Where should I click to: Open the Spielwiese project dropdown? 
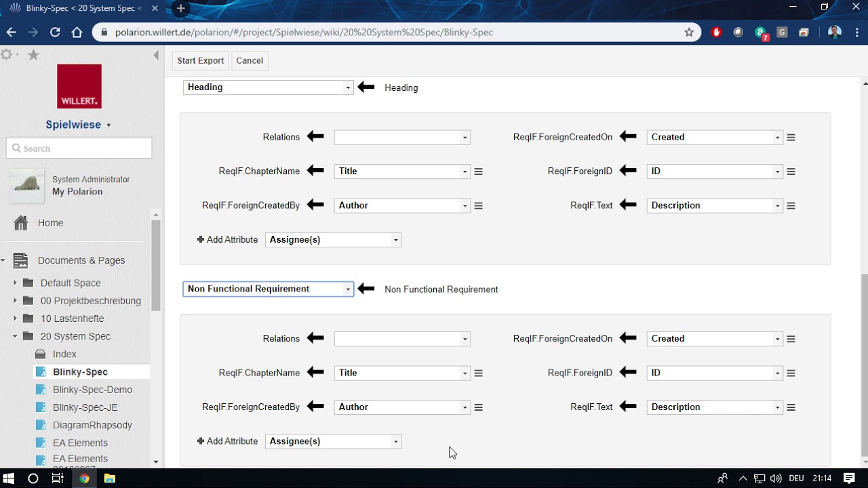tap(79, 125)
